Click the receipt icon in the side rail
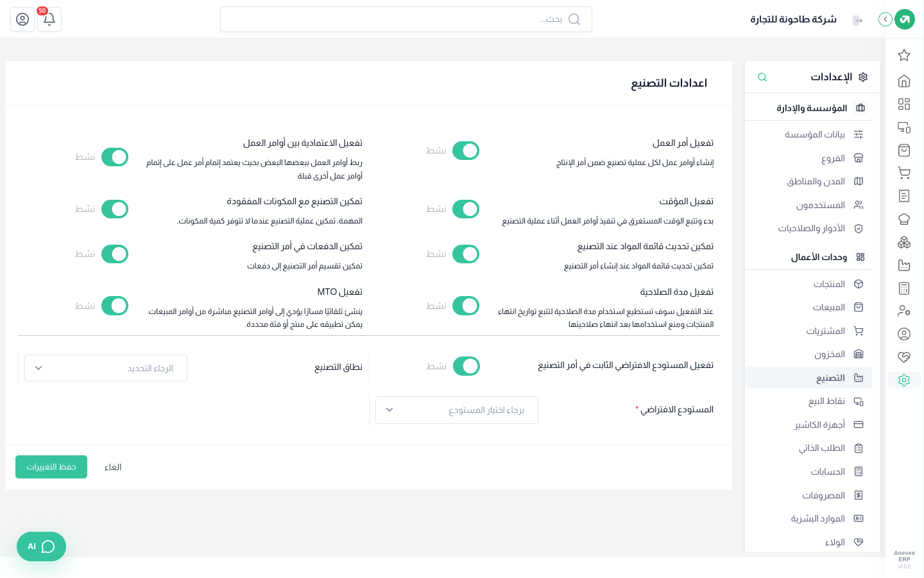924x578 pixels. [904, 196]
